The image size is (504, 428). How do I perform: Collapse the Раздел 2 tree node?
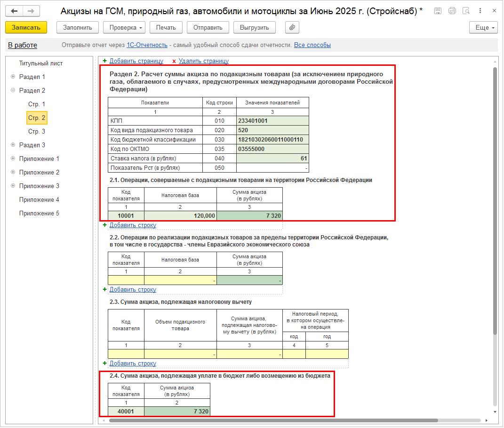13,90
